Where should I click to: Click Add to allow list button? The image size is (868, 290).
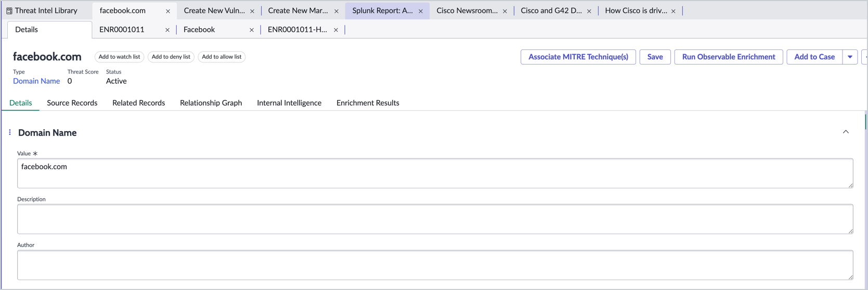pos(222,57)
